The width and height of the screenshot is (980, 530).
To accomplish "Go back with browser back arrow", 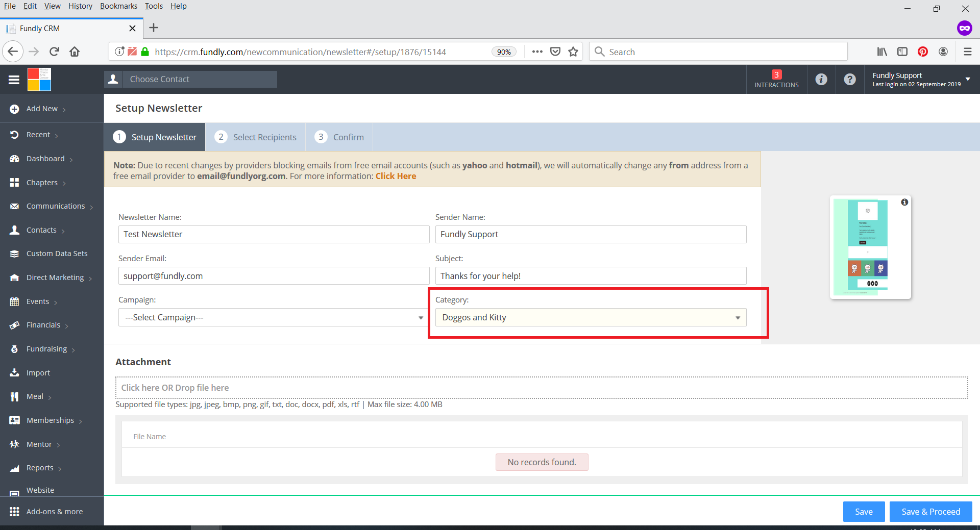I will click(x=13, y=52).
